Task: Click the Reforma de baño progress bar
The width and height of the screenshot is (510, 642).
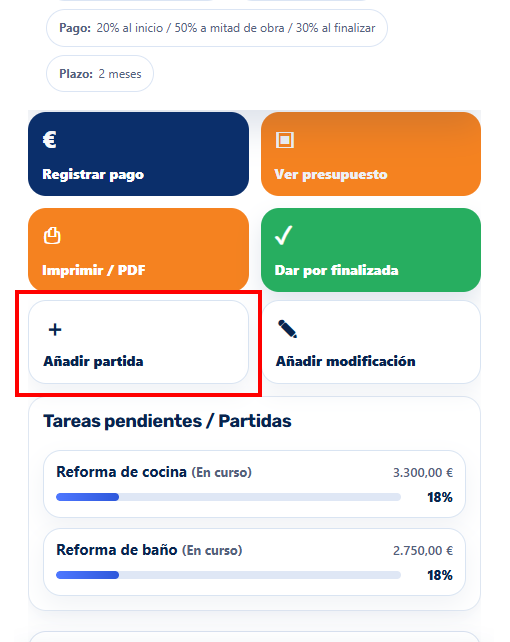Action: coord(228,575)
